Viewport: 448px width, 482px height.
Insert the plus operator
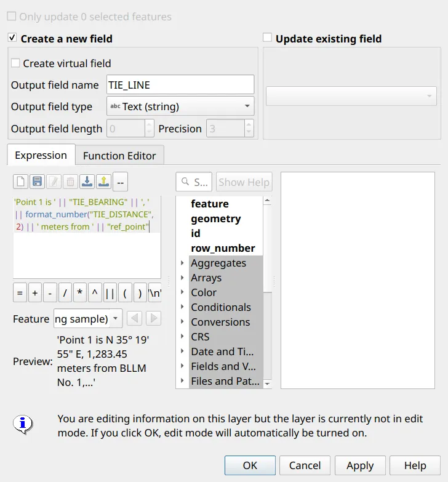click(x=35, y=293)
